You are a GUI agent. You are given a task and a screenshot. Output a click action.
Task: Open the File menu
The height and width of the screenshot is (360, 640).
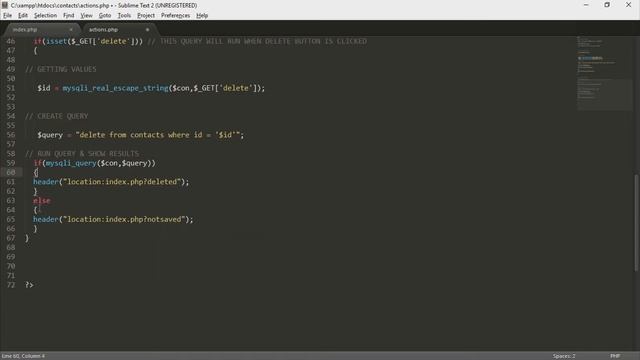point(7,16)
